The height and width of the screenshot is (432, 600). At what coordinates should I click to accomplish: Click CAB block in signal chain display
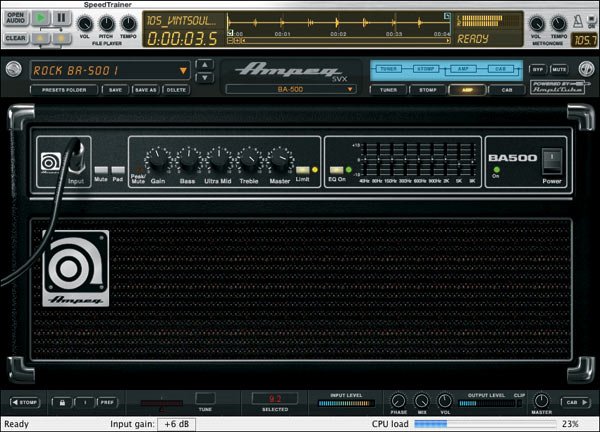[501, 69]
